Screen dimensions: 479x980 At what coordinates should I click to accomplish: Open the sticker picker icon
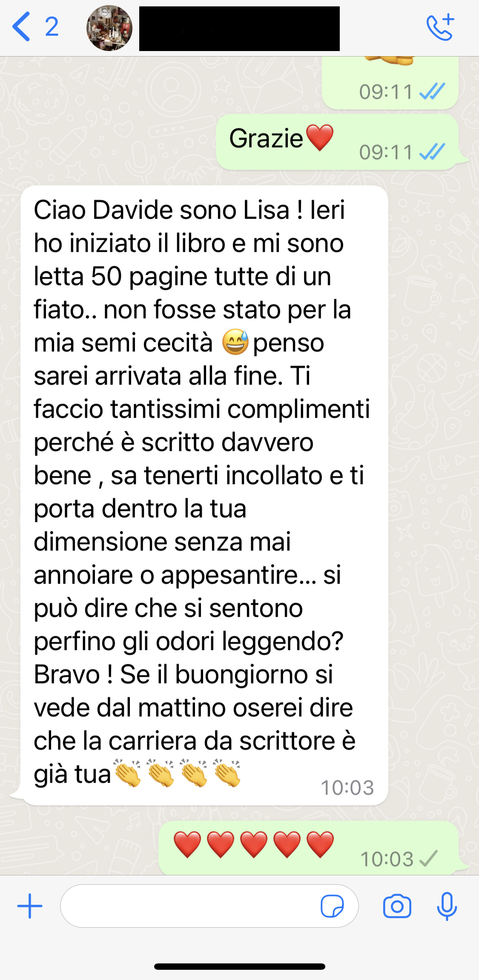(332, 906)
